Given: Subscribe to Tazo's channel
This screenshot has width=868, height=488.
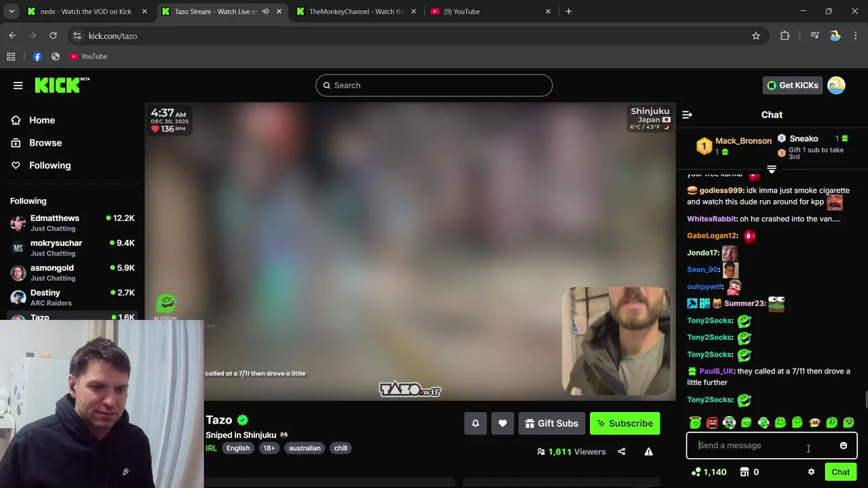Looking at the screenshot, I should (625, 424).
